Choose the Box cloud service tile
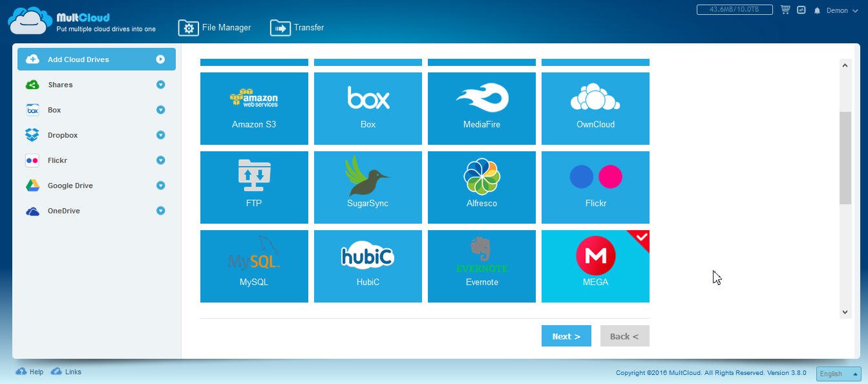 click(x=368, y=109)
